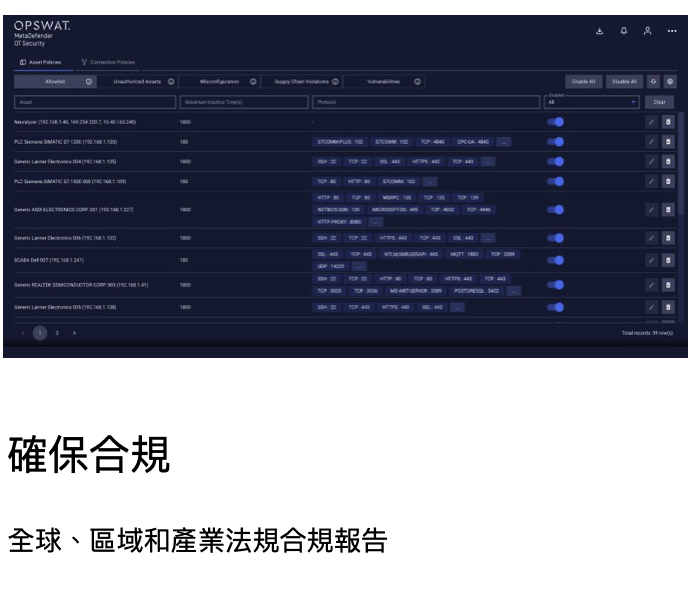The height and width of the screenshot is (600, 690).
Task: Open the three-dots more menu in header
Action: [672, 31]
